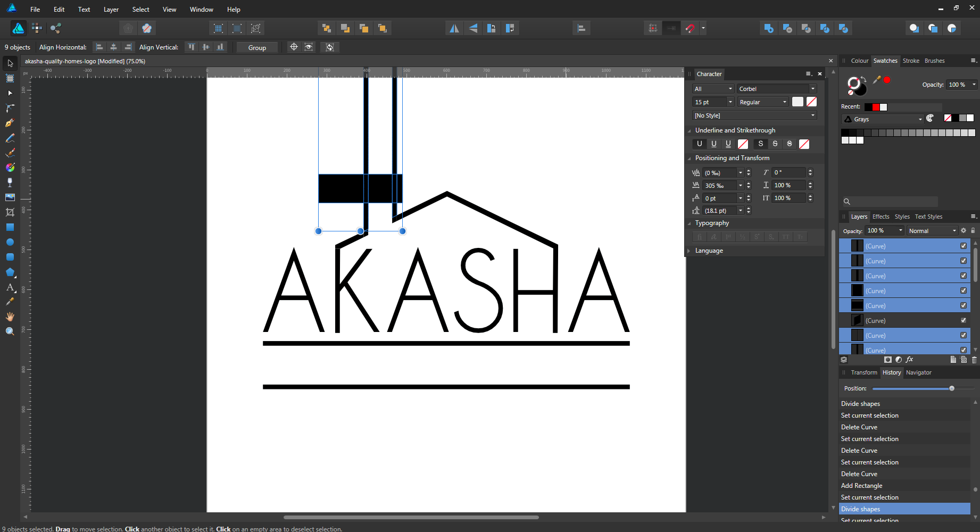
Task: Add layer effects with fx icon
Action: click(909, 360)
